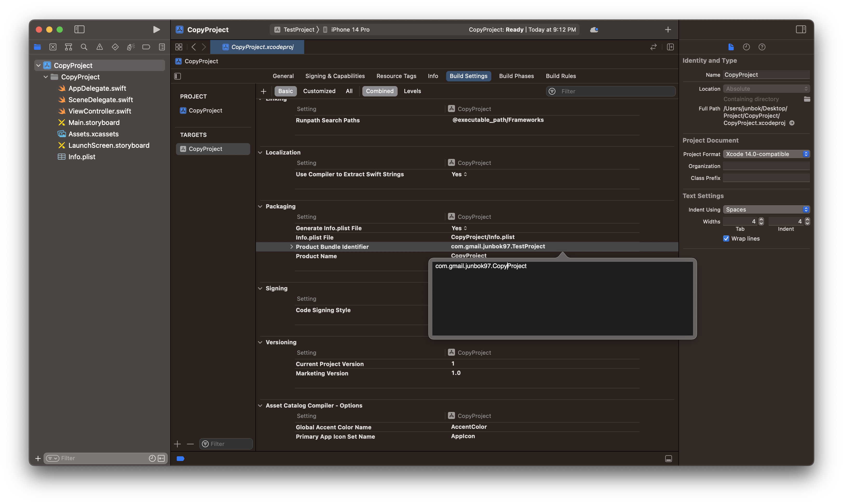Collapse the Packaging section
Image resolution: width=843 pixels, height=504 pixels.
[260, 206]
